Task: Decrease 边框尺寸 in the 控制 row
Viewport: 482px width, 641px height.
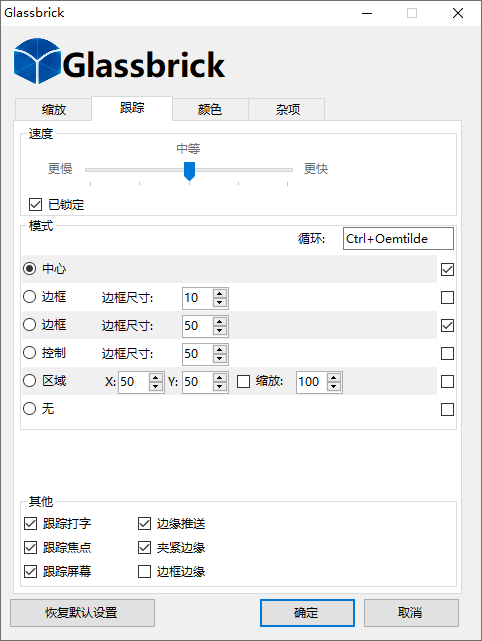Action: [x=220, y=359]
